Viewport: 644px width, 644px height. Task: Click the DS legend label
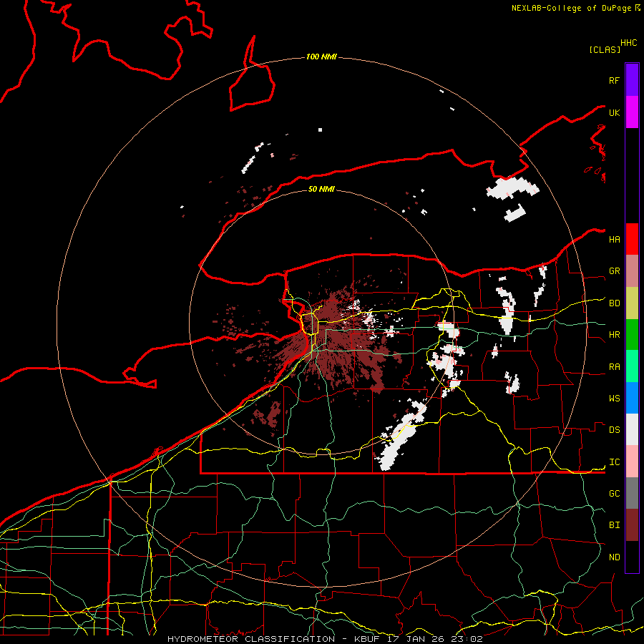[x=614, y=430]
